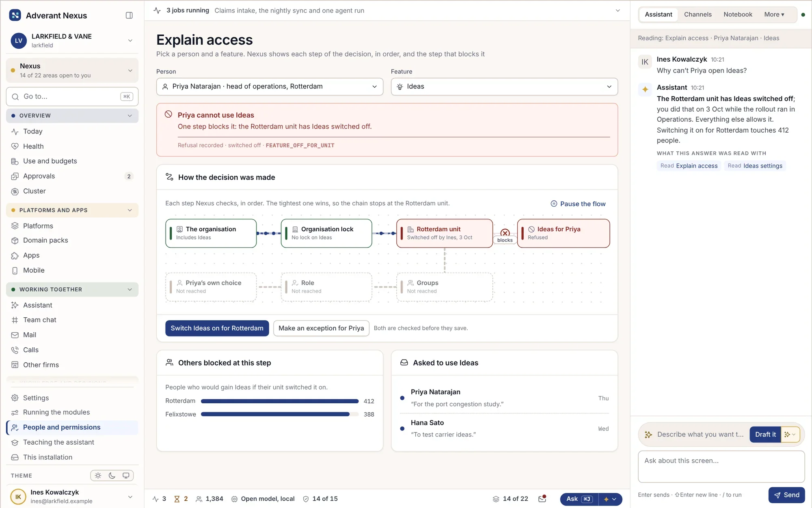Screen dimensions: 812x508
Task: Open the Health page
Action: tap(72, 146)
